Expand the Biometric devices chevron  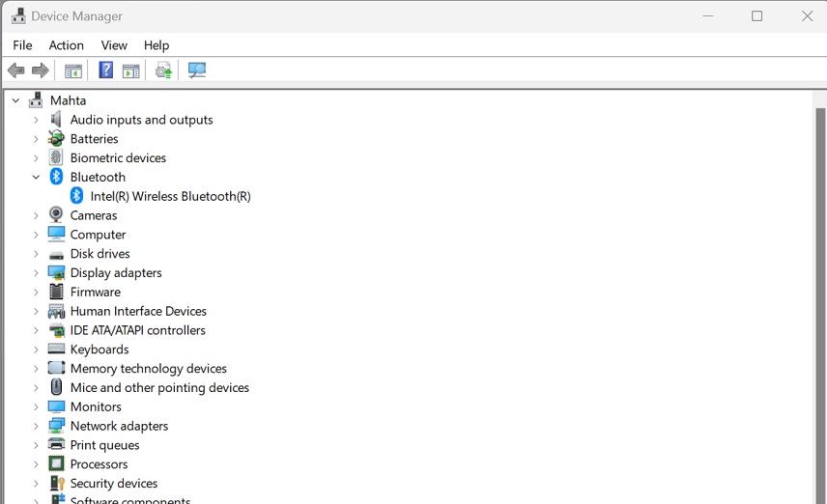tap(36, 157)
